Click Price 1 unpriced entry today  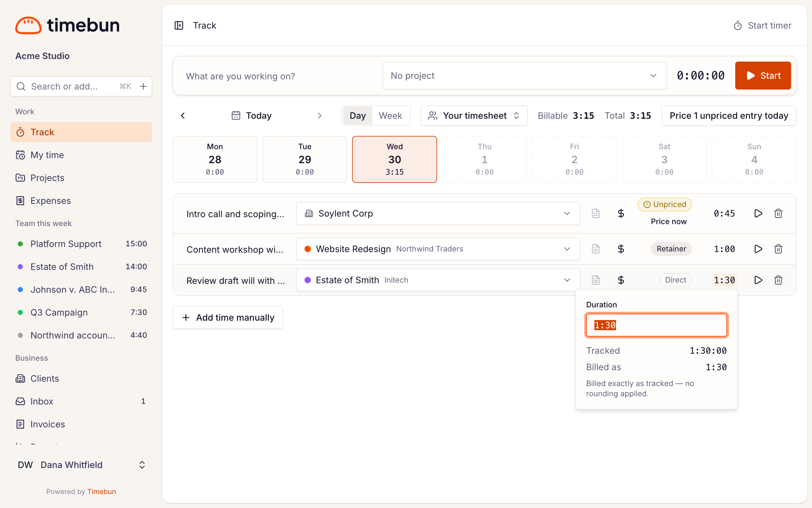(x=729, y=116)
